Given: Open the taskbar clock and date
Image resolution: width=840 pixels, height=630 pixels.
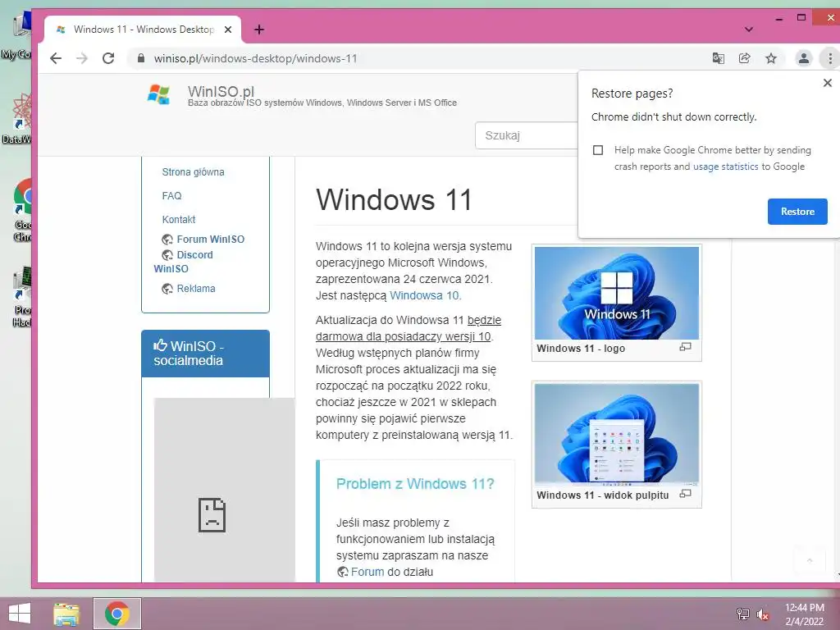Looking at the screenshot, I should 804,614.
